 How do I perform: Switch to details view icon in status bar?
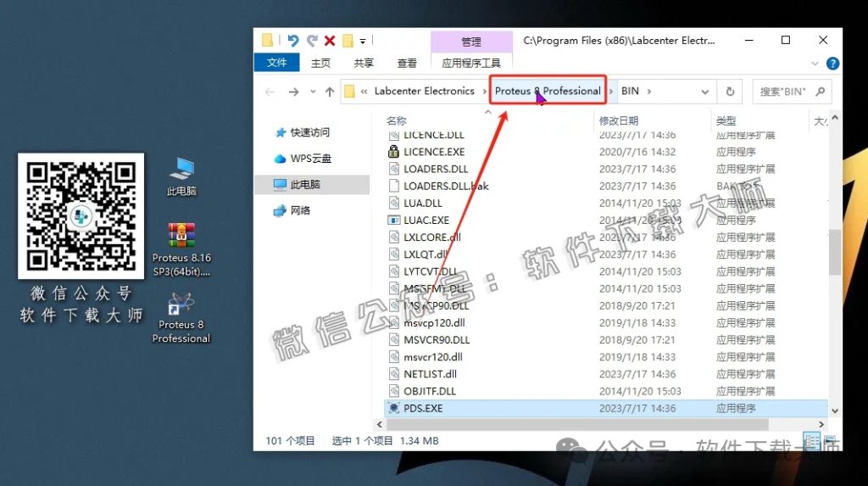point(811,441)
